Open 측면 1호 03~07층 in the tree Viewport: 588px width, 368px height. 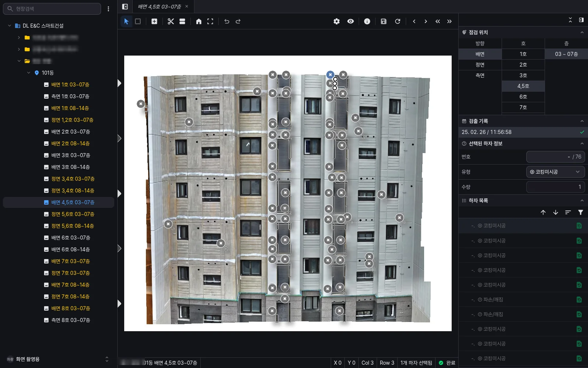pyautogui.click(x=70, y=96)
